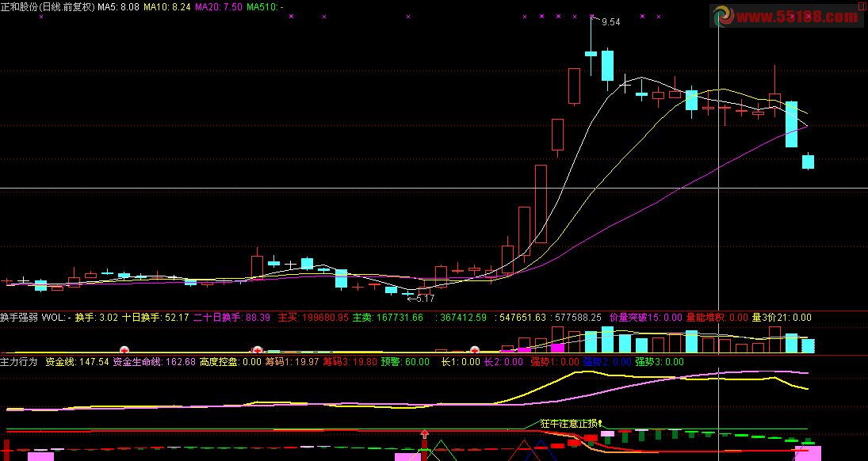Click the 577588.25 white value

576,318
